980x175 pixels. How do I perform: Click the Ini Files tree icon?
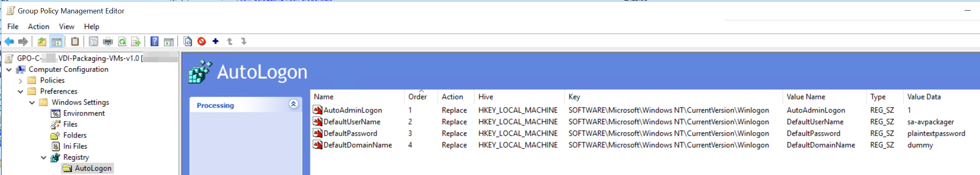click(56, 146)
